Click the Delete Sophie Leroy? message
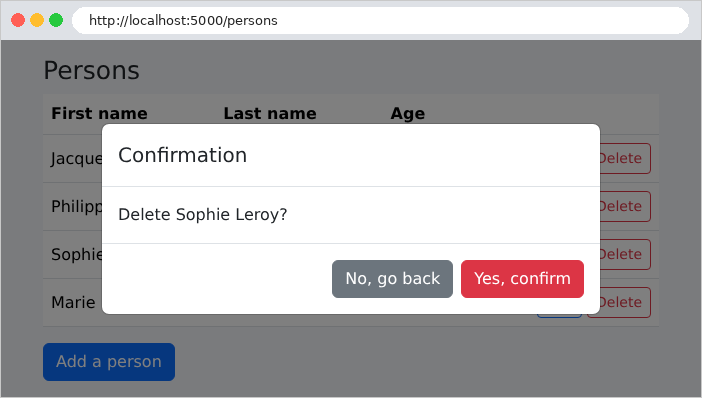This screenshot has height=398, width=702. 203,214
